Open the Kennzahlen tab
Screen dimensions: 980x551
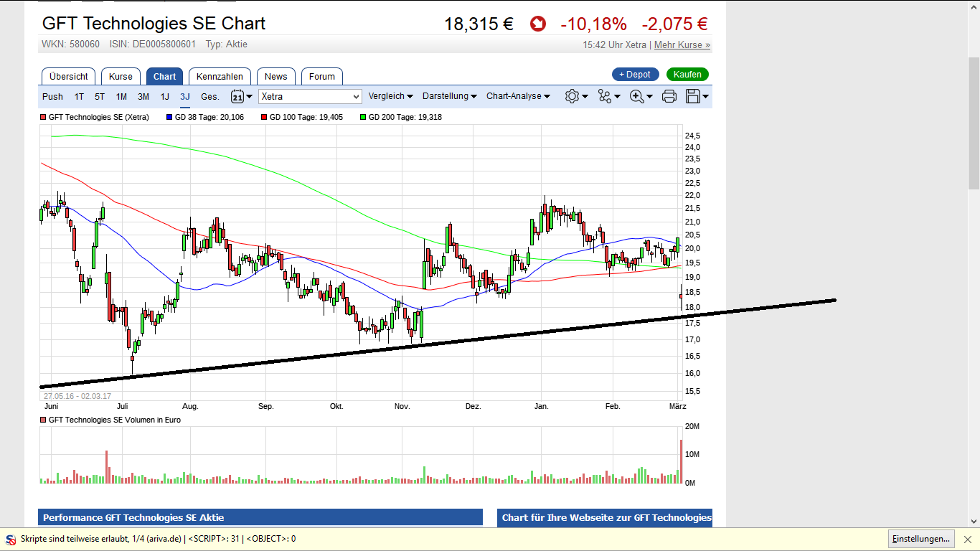point(220,77)
